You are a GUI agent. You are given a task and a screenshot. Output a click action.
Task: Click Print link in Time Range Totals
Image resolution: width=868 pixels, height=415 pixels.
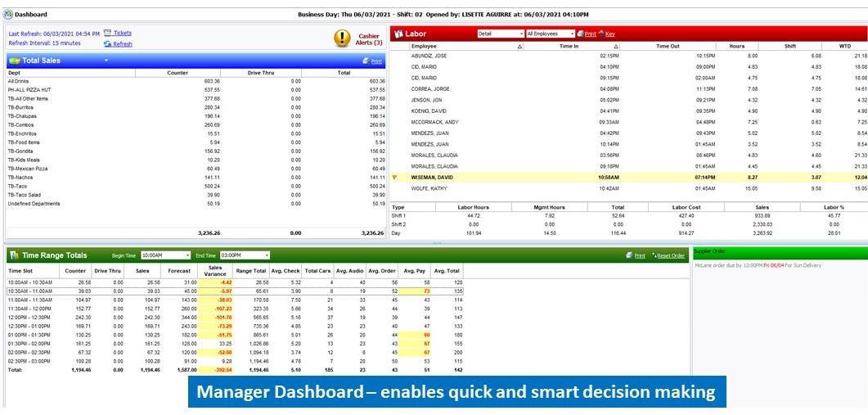639,255
